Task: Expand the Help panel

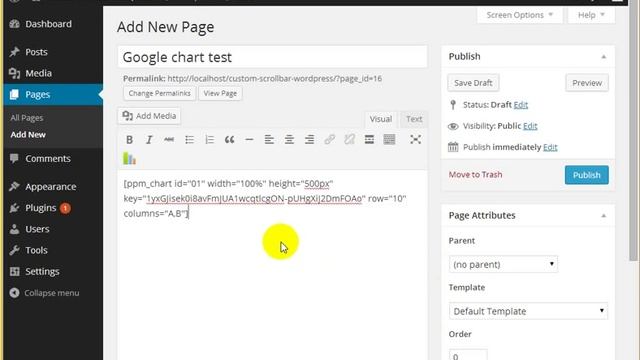Action: (591, 15)
